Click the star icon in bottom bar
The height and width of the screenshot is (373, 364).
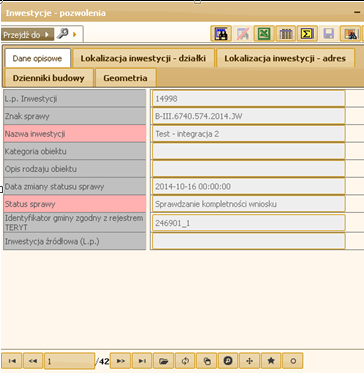(x=271, y=361)
